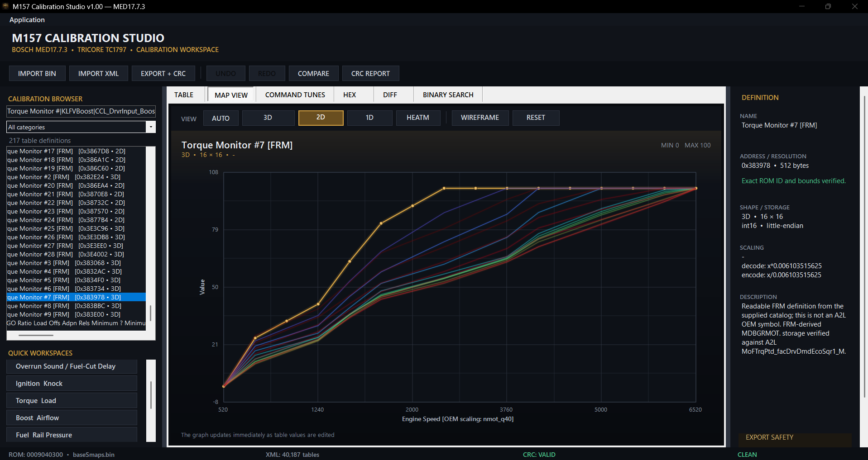Screen dimensions: 868x460
Task: Click EXPORT + CRC button
Action: coord(163,73)
